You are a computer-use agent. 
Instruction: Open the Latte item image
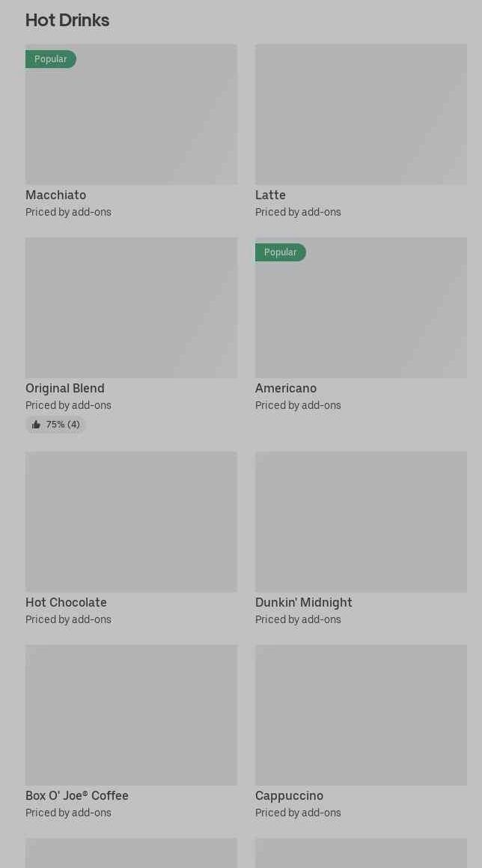361,114
